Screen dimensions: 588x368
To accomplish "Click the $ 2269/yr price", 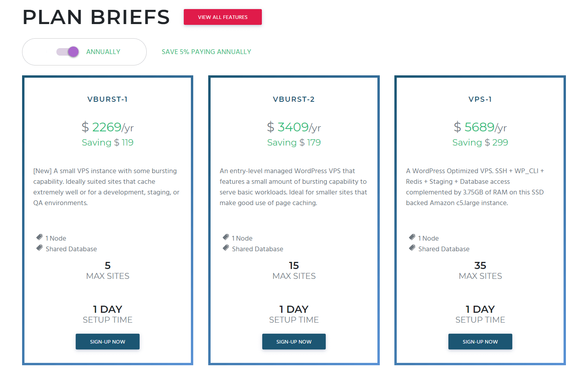I will (108, 127).
